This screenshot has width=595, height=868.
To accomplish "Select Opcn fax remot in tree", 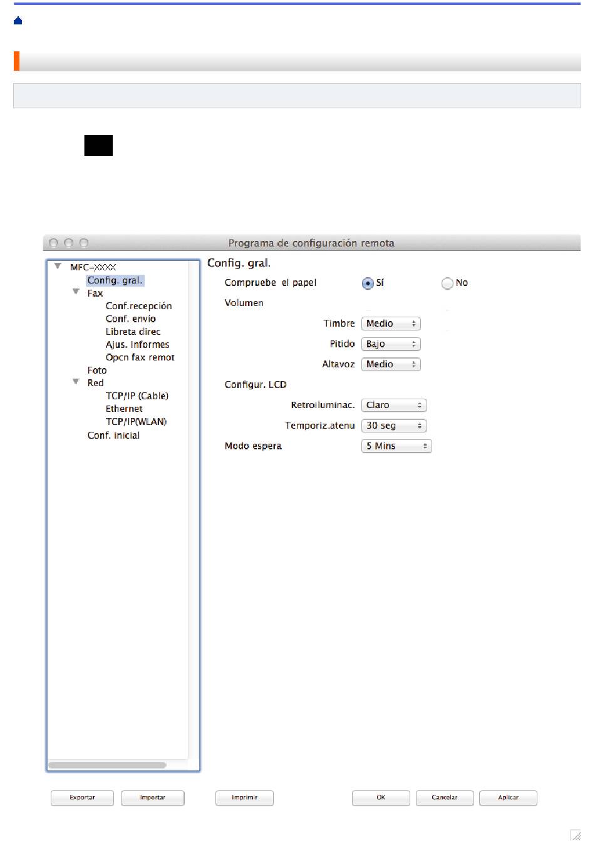I will (x=140, y=357).
